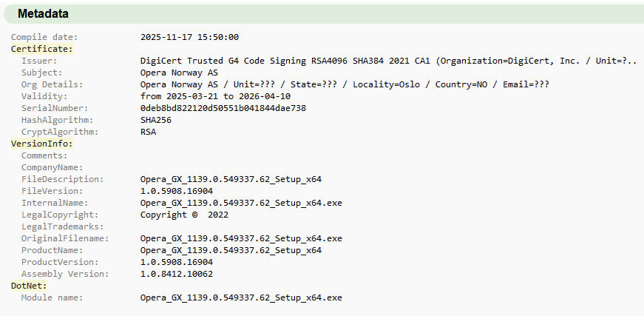Click the Metadata section header
The image size is (644, 316).
coord(43,14)
